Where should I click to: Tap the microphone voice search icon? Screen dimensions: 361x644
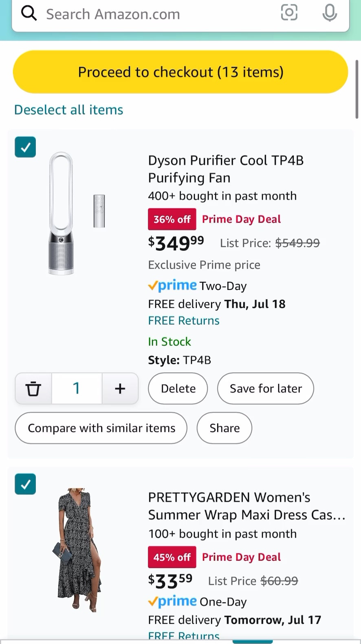click(x=330, y=13)
